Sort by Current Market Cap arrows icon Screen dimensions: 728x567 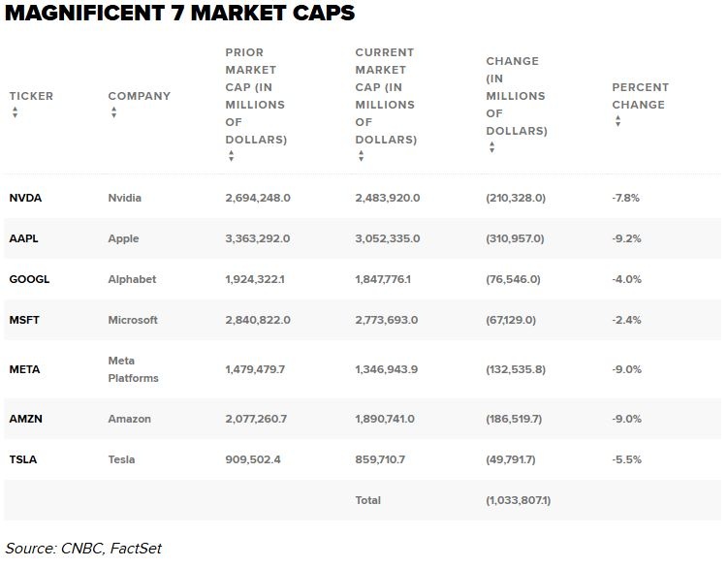tap(361, 156)
